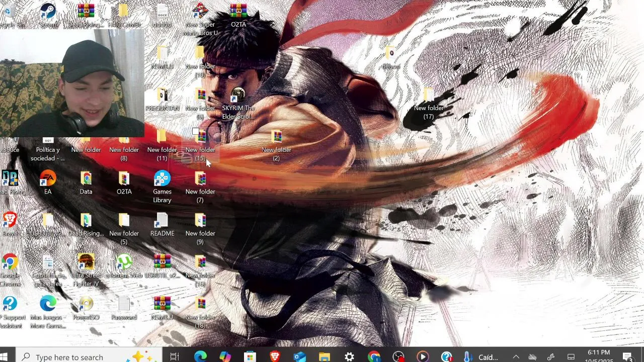Select the PowerISO shortcut
Viewport: 644px width, 362px height.
coord(86,308)
